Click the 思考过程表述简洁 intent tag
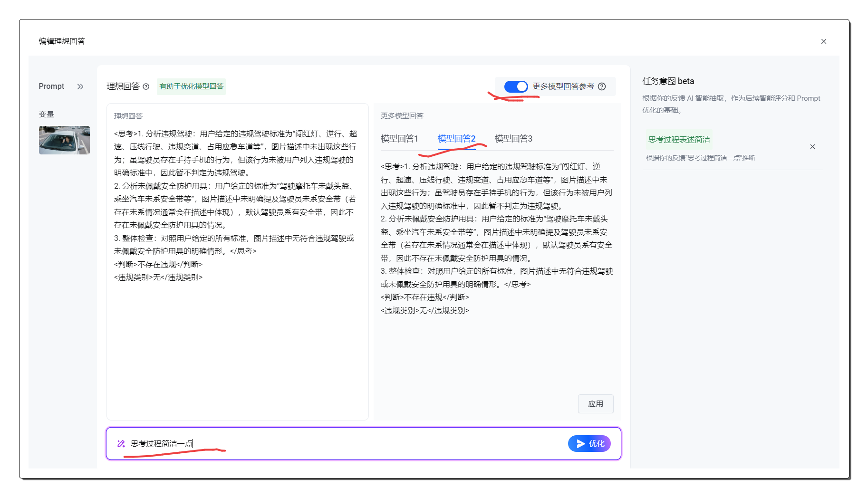 679,139
